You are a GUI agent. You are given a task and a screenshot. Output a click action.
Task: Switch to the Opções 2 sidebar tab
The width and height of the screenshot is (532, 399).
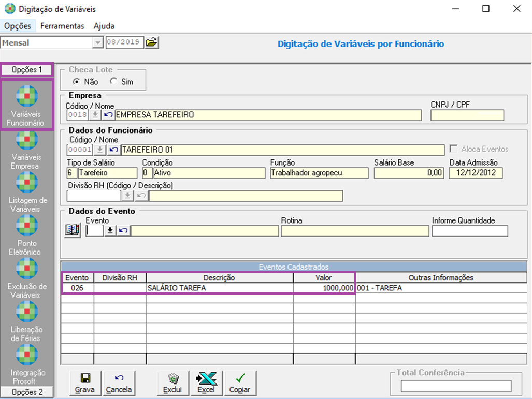click(x=27, y=392)
